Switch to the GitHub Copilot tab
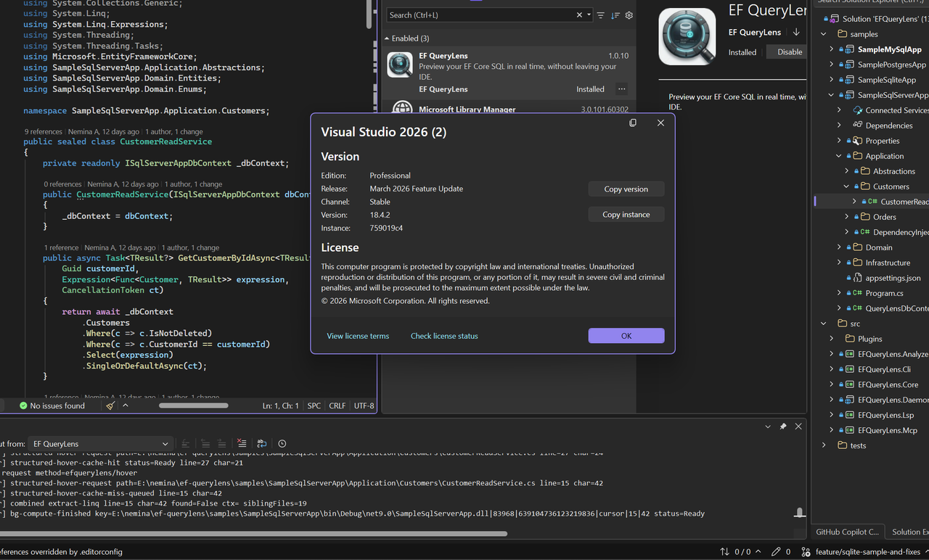Screen dimensions: 929x560 tap(847, 532)
